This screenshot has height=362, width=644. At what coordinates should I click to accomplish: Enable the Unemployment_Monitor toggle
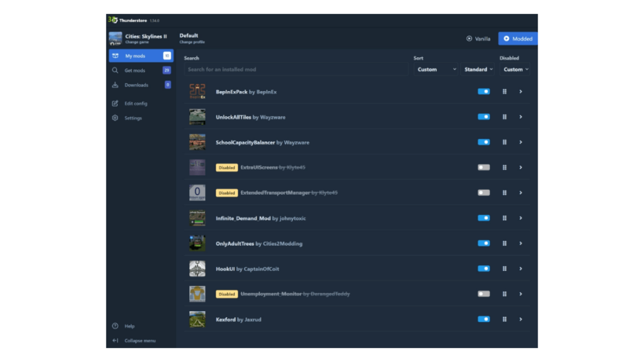pos(484,294)
